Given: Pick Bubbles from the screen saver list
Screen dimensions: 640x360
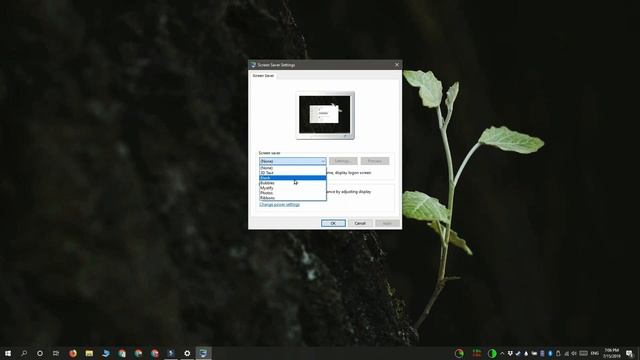Looking at the screenshot, I should point(293,183).
